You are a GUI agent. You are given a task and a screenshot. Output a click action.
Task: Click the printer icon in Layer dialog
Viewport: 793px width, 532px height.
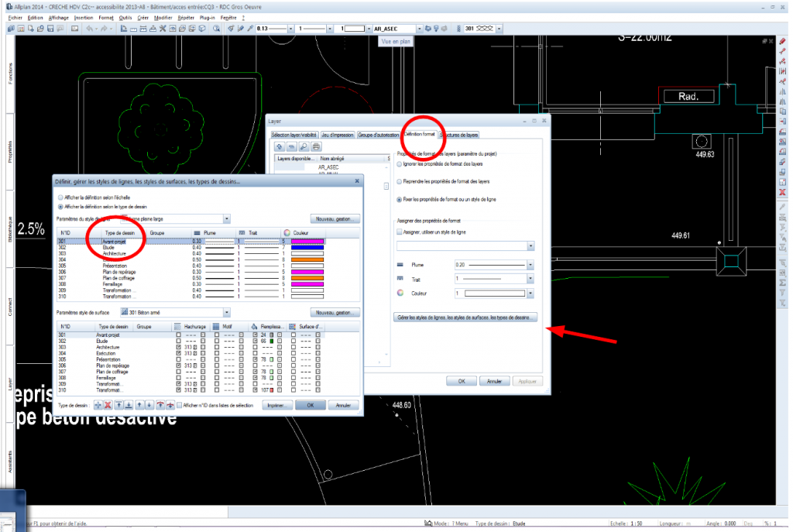tap(316, 146)
